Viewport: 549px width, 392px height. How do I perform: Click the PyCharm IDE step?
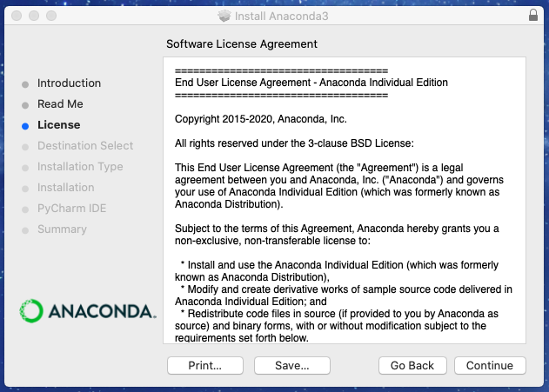pos(71,209)
